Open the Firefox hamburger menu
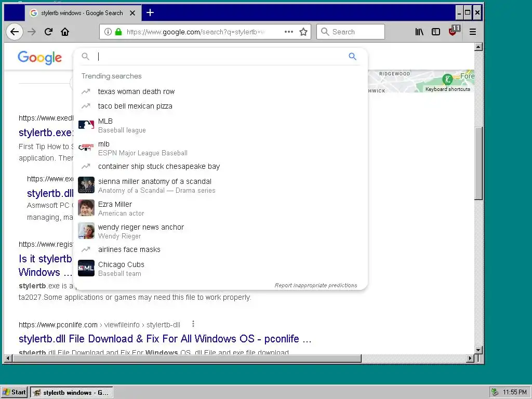Viewport: 532px width, 399px height. tap(473, 32)
